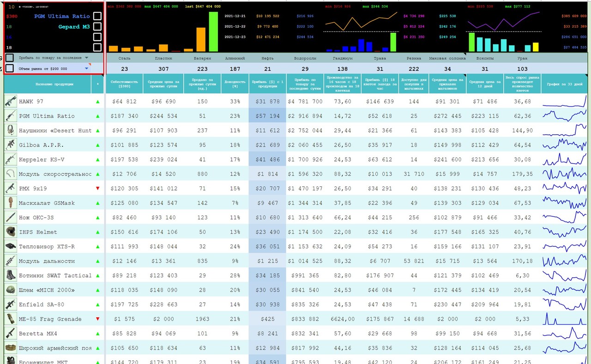Screen dimensions: 591x364
Task: Click red down arrow for ME-85 Frag Grenade
Action: tap(97, 319)
